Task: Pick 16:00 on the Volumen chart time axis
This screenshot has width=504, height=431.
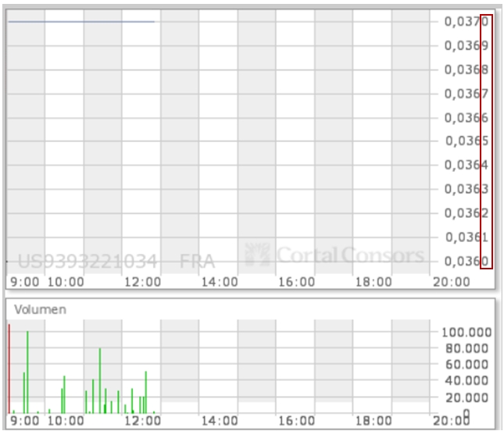Action: pos(297,421)
